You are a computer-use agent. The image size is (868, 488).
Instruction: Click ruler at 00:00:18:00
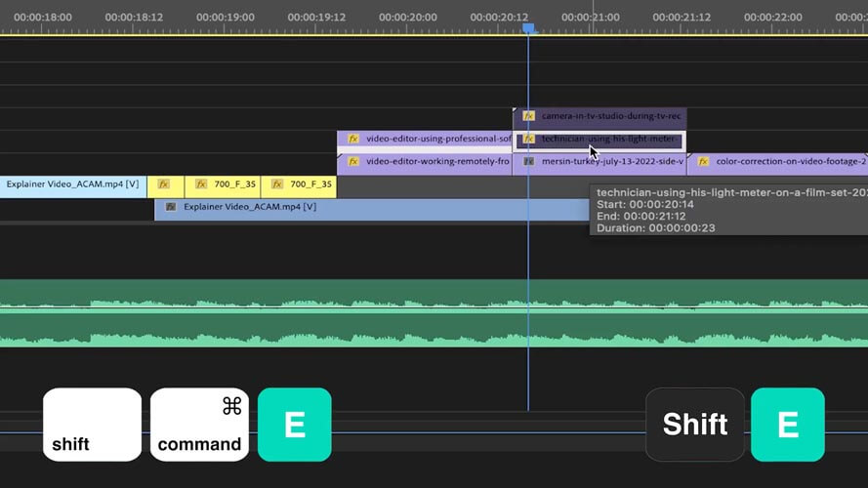point(43,18)
